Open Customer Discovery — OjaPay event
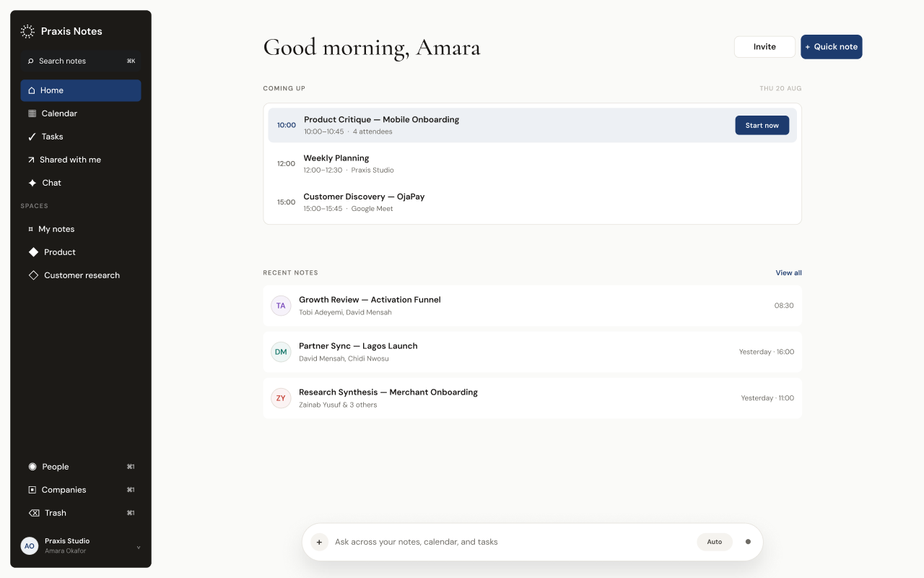Viewport: 924px width, 578px height. point(533,202)
